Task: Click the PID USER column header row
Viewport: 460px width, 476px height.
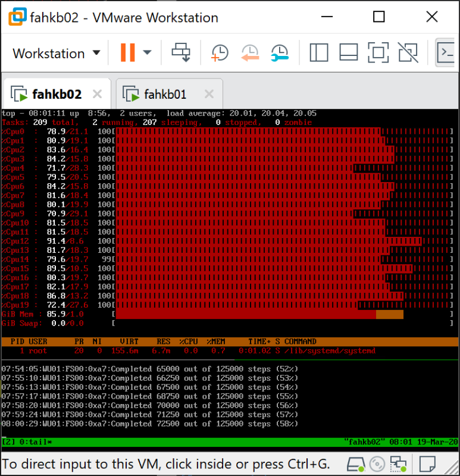Action: coord(230,342)
